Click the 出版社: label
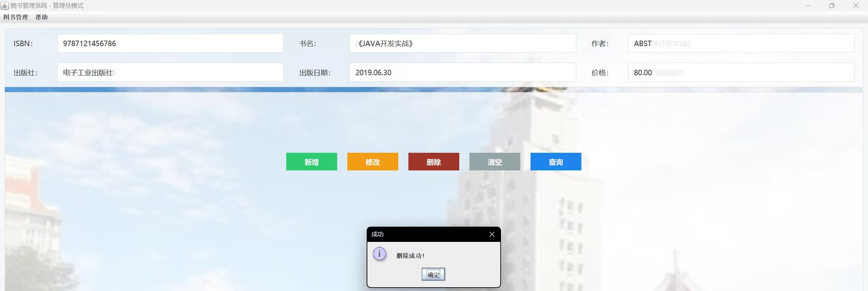This screenshot has width=868, height=291. pyautogui.click(x=26, y=72)
